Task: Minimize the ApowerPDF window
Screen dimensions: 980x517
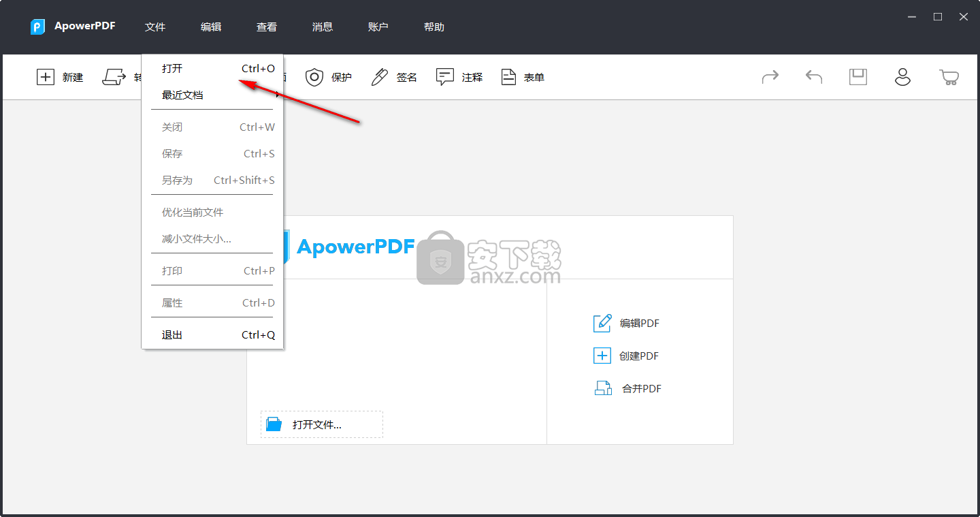Action: (x=912, y=17)
